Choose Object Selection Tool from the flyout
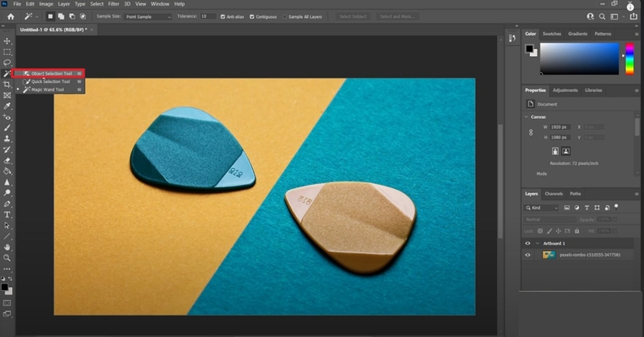The height and width of the screenshot is (337, 644). click(51, 73)
